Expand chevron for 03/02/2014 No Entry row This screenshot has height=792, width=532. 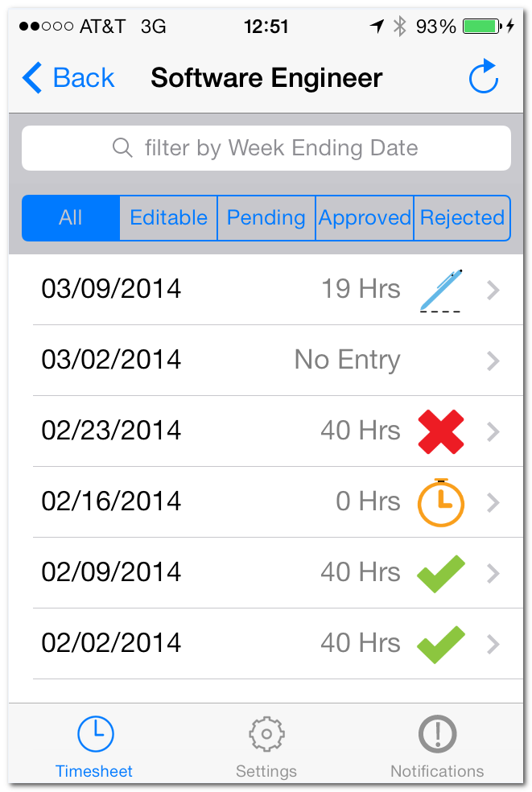493,361
